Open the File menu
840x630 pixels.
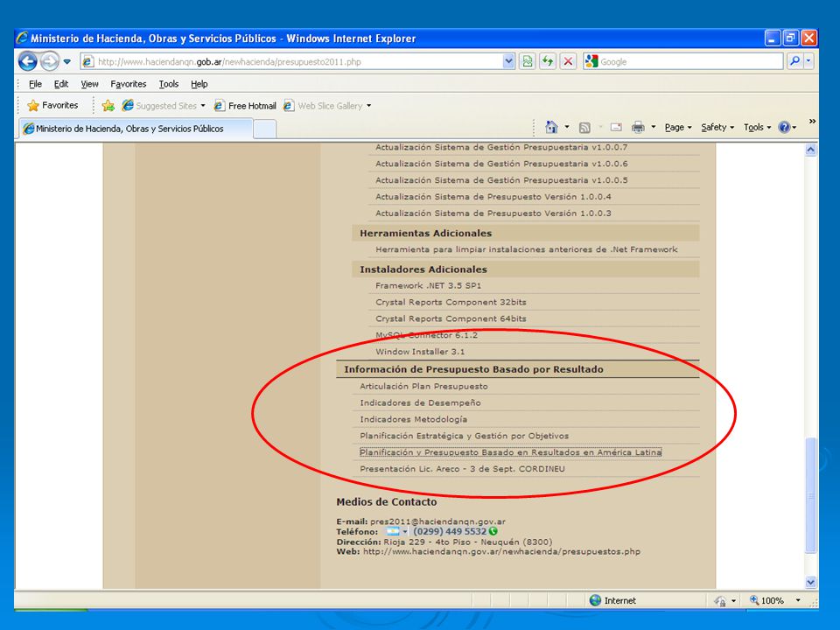tap(35, 84)
